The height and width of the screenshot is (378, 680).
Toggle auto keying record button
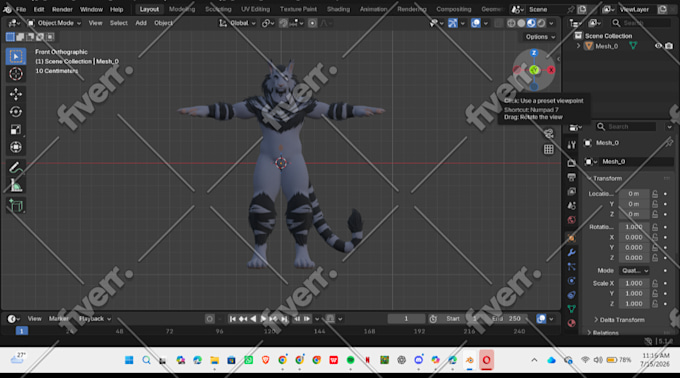[x=209, y=319]
